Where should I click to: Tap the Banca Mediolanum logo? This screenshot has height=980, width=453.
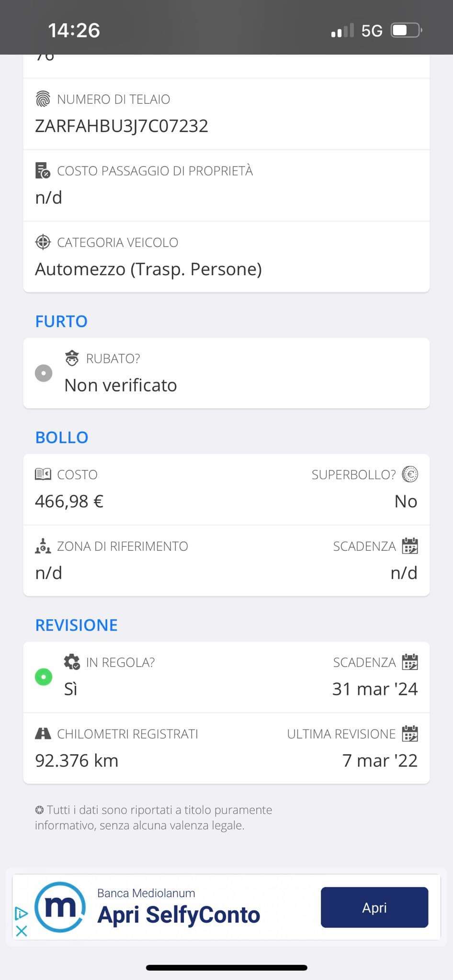tap(60, 907)
